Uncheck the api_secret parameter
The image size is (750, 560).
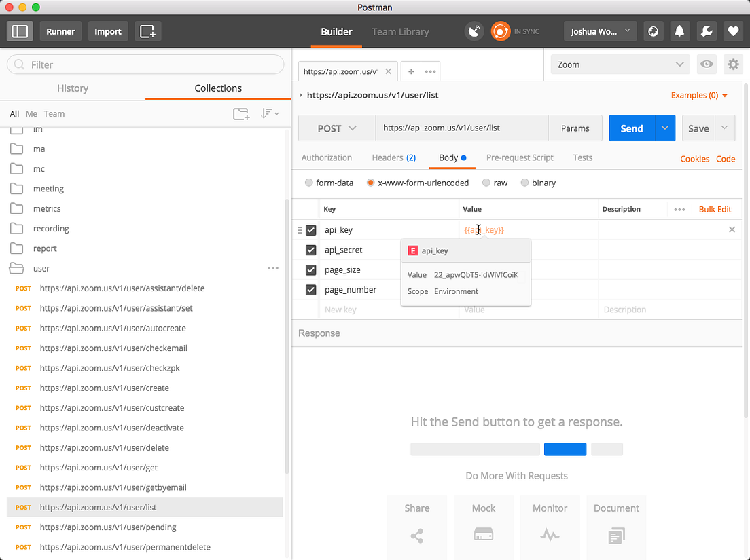click(x=310, y=250)
